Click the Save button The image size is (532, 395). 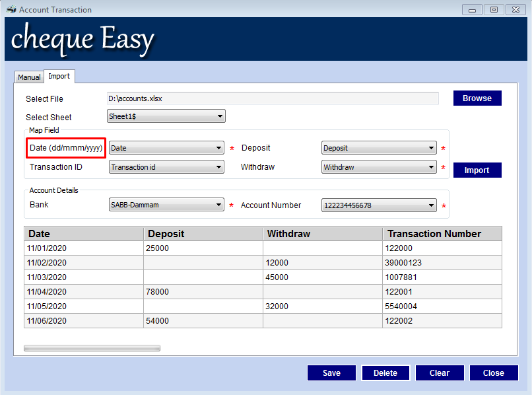pos(331,373)
